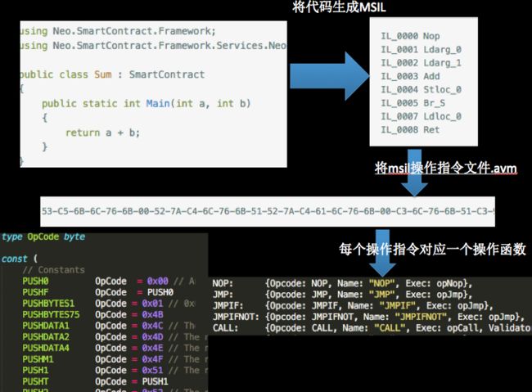Click the return a + b; statement
The width and height of the screenshot is (532, 392).
coord(102,133)
